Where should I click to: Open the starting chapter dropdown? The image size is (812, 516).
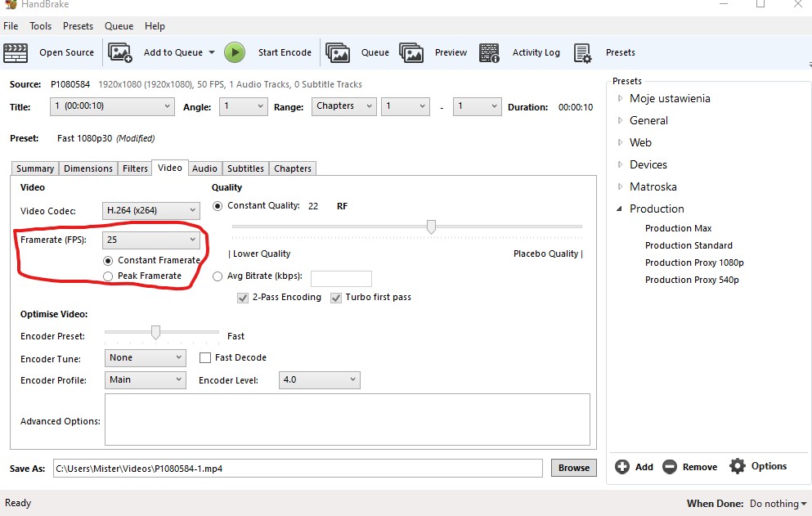(405, 106)
